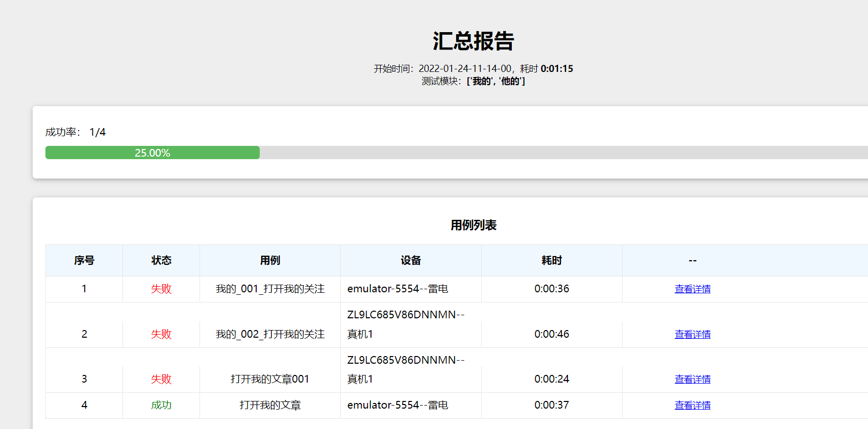The width and height of the screenshot is (868, 429).
Task: Click 失败 status for 我的_002_打开我的关注
Action: pyautogui.click(x=161, y=334)
